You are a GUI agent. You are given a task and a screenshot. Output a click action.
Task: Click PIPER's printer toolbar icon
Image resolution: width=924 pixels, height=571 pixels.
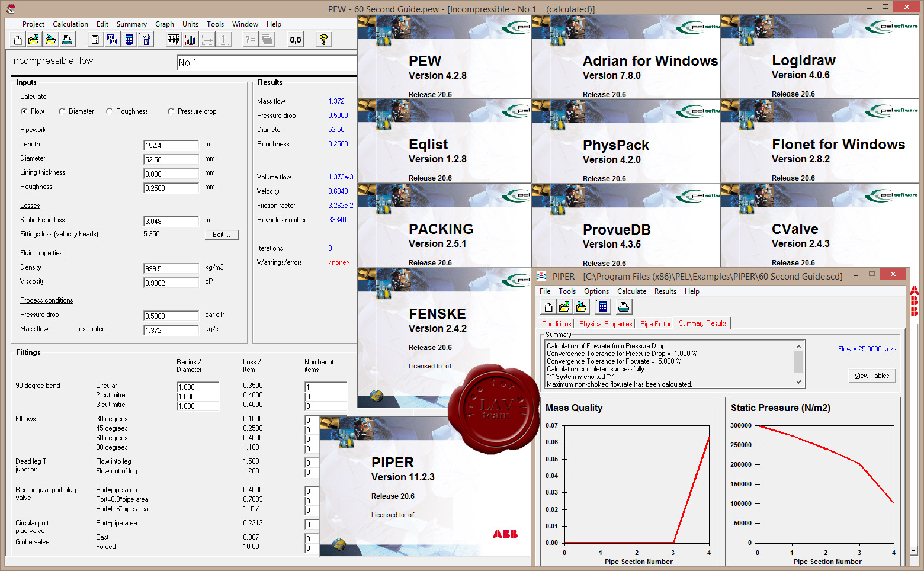(x=624, y=307)
